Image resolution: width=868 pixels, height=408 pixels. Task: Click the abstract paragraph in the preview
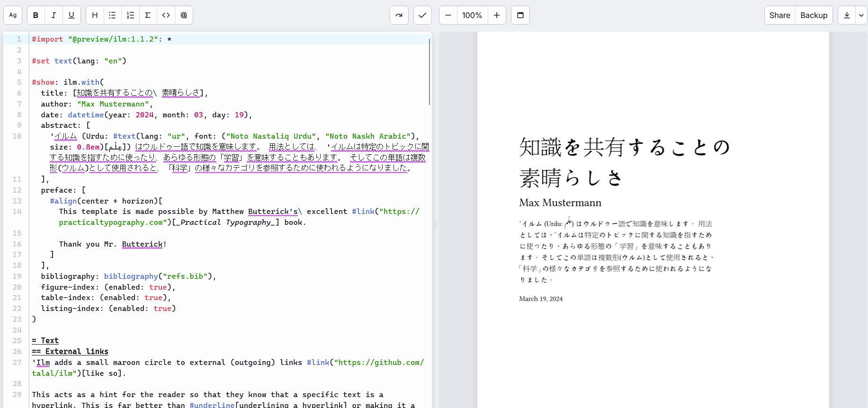click(x=617, y=251)
